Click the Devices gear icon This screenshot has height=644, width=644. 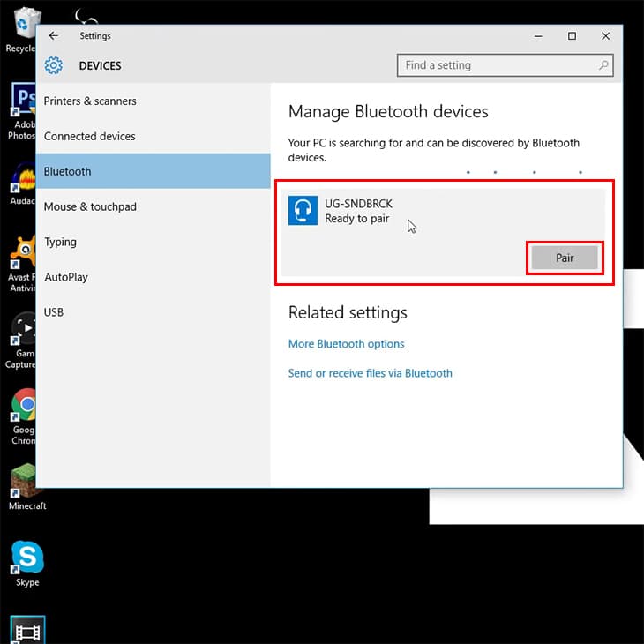[x=54, y=65]
